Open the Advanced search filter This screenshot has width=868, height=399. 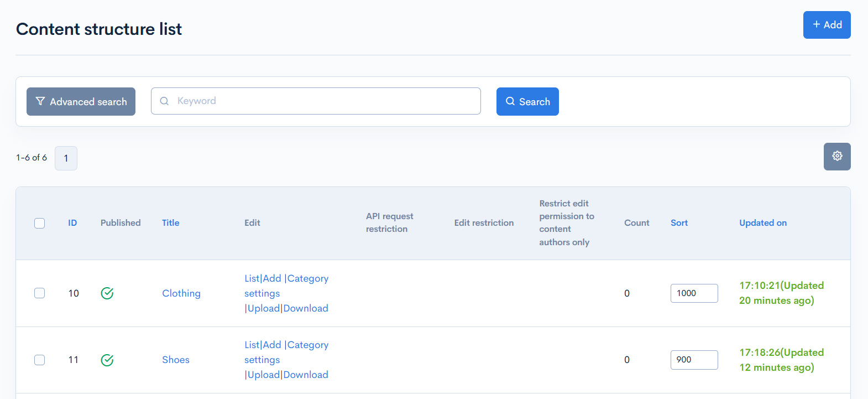[81, 101]
